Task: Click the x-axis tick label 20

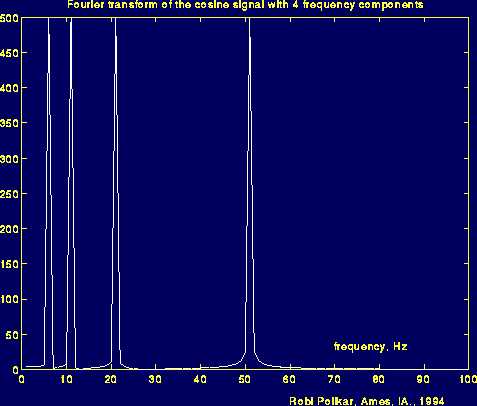Action: tap(111, 379)
